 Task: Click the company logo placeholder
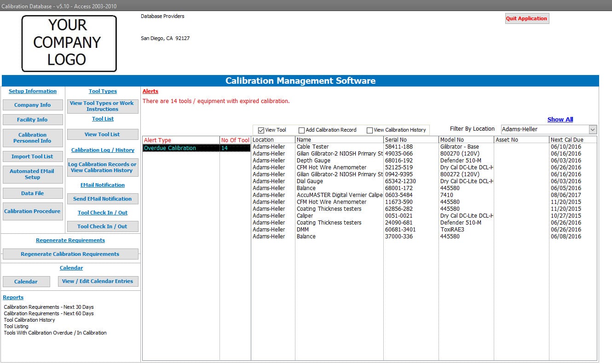click(x=69, y=43)
